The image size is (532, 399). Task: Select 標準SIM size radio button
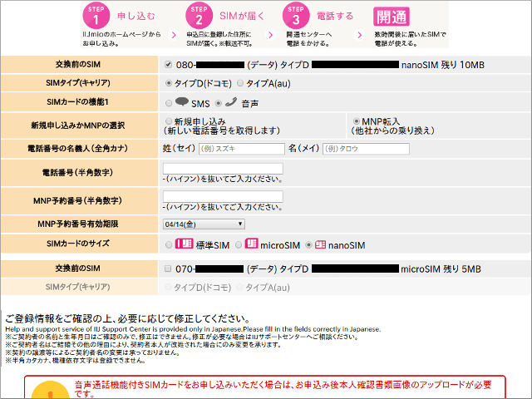click(x=169, y=245)
